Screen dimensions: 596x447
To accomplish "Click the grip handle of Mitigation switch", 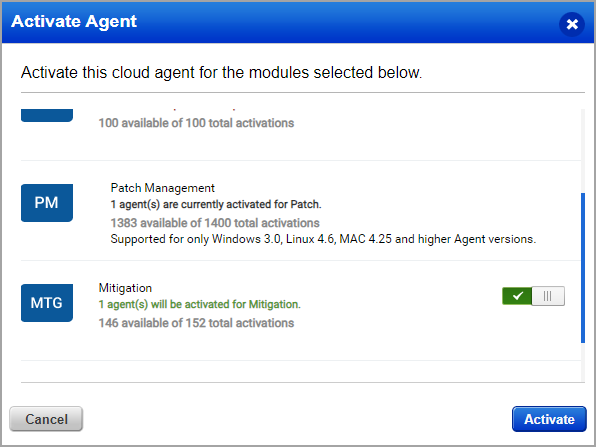I will (548, 296).
